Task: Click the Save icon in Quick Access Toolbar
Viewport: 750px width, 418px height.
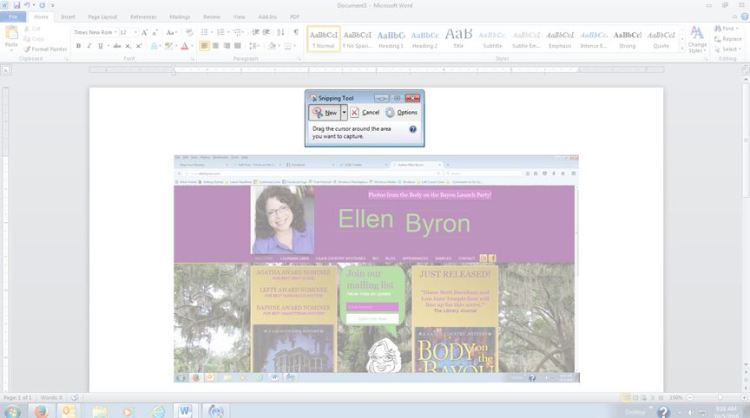Action: tap(17, 5)
